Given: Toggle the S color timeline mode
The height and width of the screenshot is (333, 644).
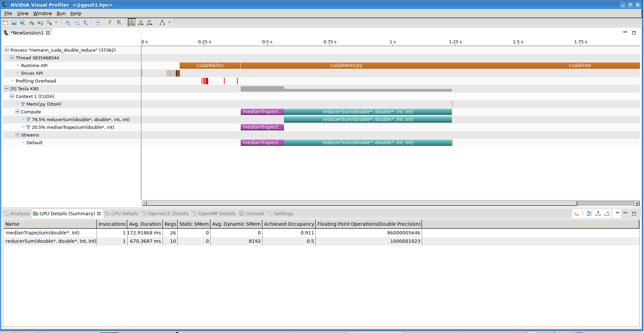Looking at the screenshot, I should tap(141, 22).
